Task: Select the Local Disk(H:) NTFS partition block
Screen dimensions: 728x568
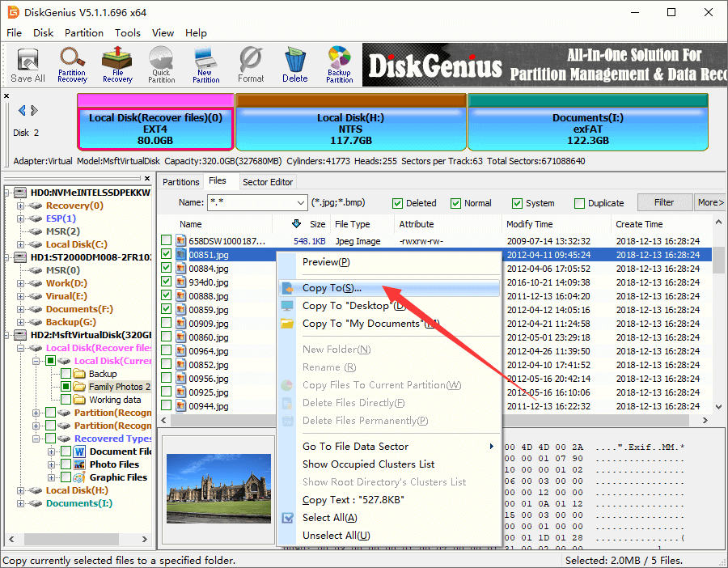Action: point(350,122)
